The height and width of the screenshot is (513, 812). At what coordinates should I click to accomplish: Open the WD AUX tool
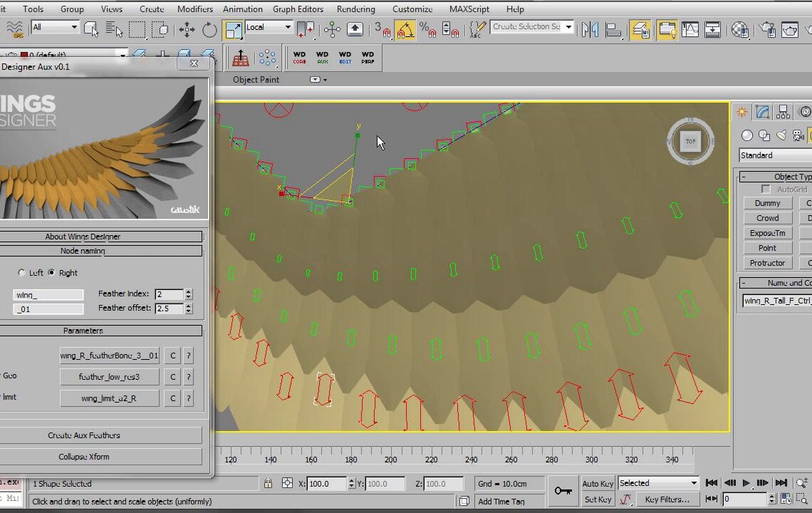(322, 57)
